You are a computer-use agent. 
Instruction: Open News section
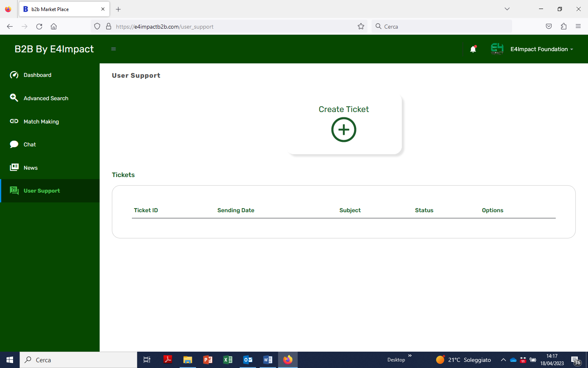coord(50,168)
